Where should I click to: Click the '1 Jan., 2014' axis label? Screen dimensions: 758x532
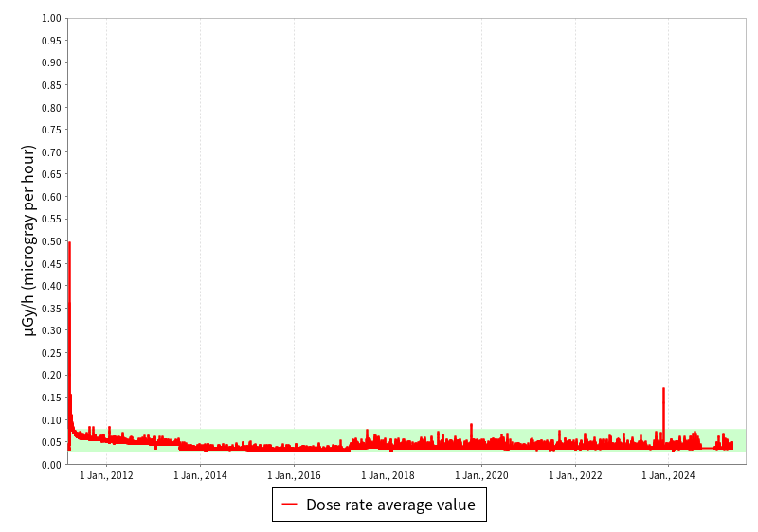pyautogui.click(x=200, y=475)
